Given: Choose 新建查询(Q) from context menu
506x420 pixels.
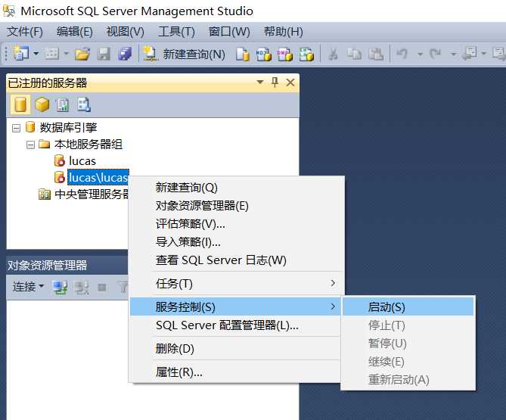Looking at the screenshot, I should pyautogui.click(x=237, y=188).
